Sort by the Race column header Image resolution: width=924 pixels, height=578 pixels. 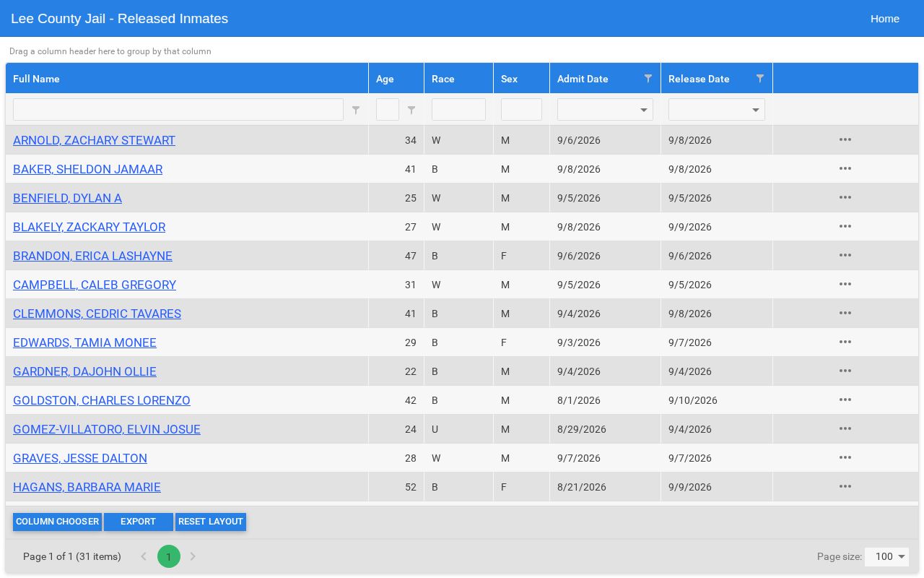pos(459,78)
